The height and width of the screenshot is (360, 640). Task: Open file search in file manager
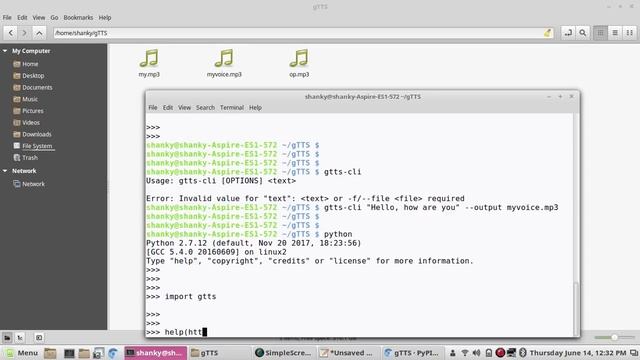[x=583, y=33]
